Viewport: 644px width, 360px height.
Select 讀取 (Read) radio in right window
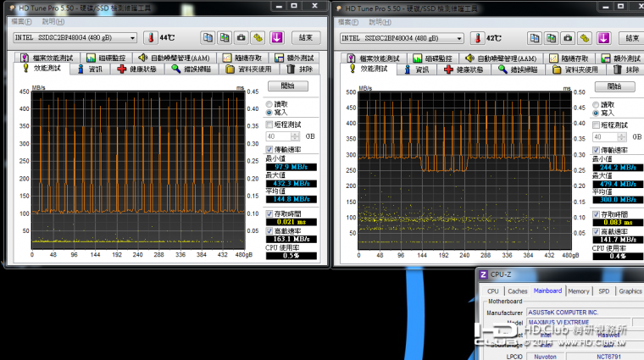(596, 105)
